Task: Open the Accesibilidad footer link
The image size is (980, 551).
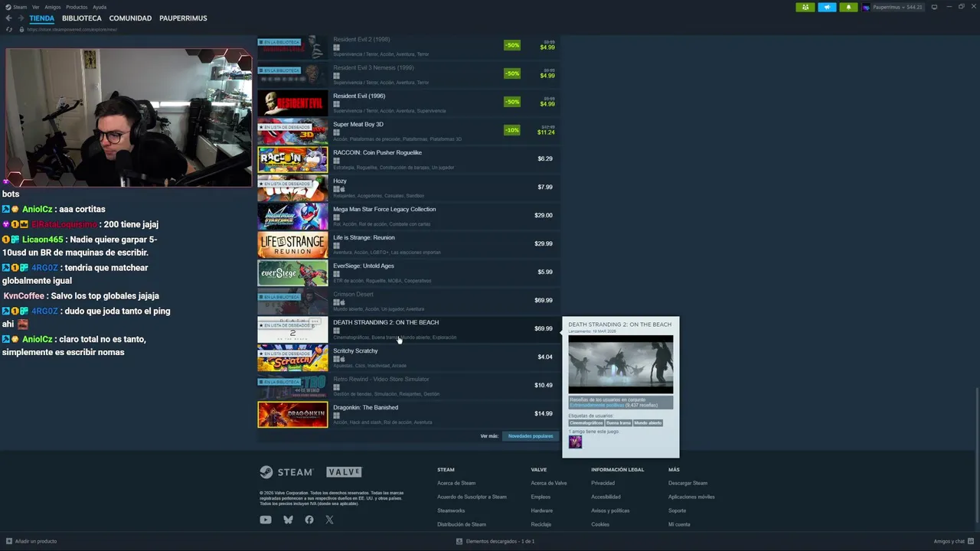Action: [x=606, y=497]
